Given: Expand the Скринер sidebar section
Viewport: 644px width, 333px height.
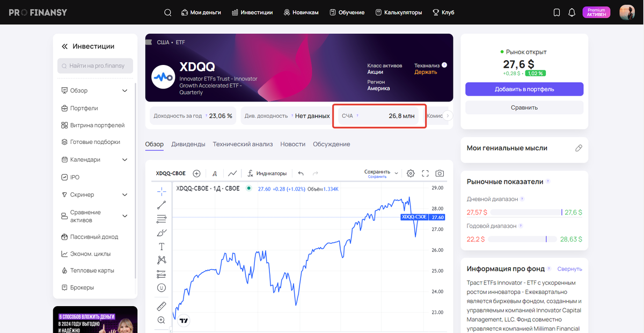Looking at the screenshot, I should 125,195.
